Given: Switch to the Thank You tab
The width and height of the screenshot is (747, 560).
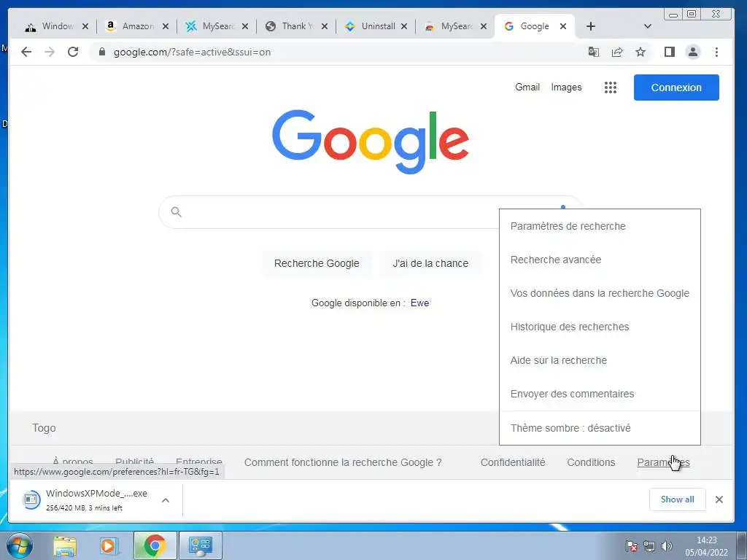Looking at the screenshot, I should pyautogui.click(x=295, y=26).
